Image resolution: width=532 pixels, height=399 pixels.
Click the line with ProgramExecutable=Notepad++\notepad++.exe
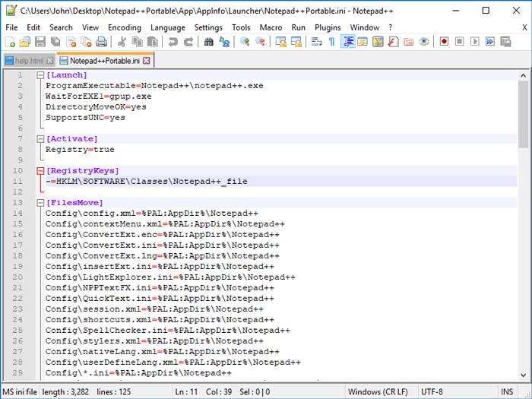[x=155, y=85]
